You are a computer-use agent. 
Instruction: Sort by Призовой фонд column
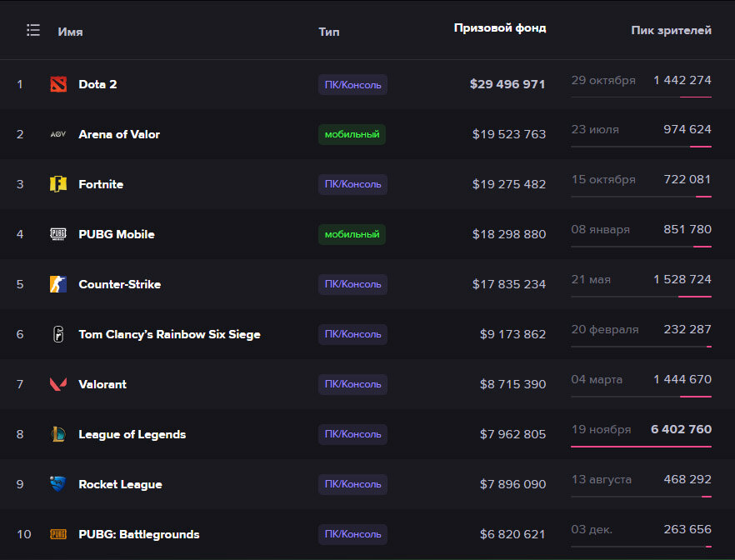point(499,28)
